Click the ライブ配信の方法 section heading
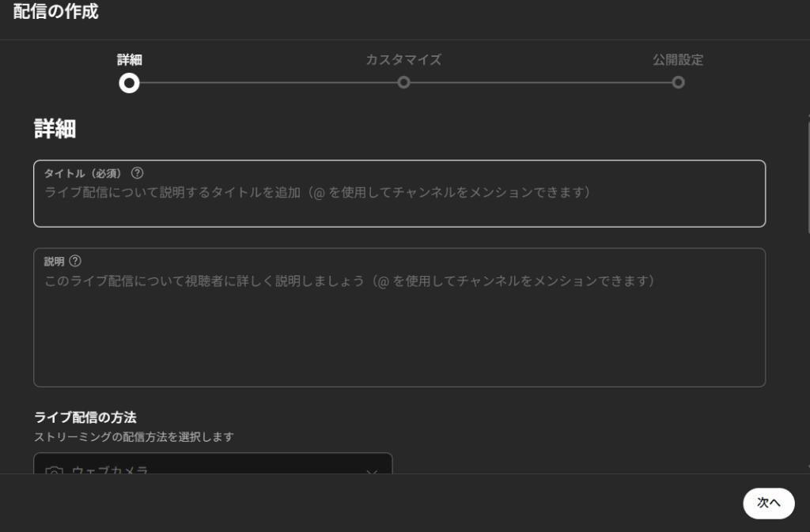Screen dimensions: 810x532 pyautogui.click(x=85, y=417)
